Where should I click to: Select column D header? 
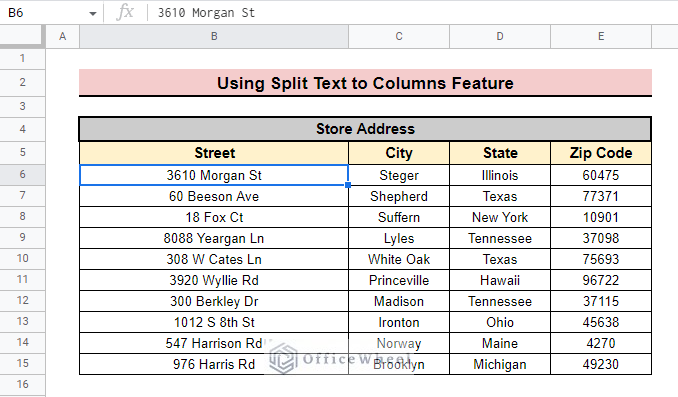[x=500, y=36]
